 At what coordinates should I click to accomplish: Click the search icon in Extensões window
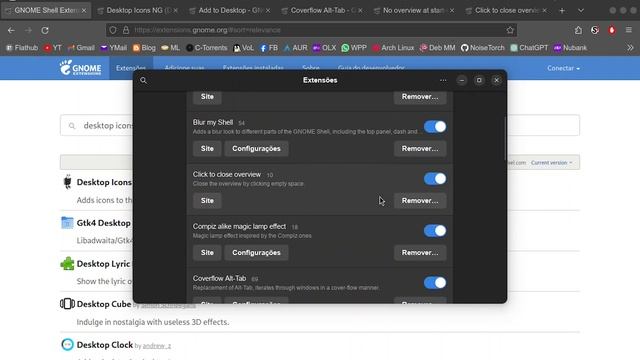pyautogui.click(x=143, y=80)
